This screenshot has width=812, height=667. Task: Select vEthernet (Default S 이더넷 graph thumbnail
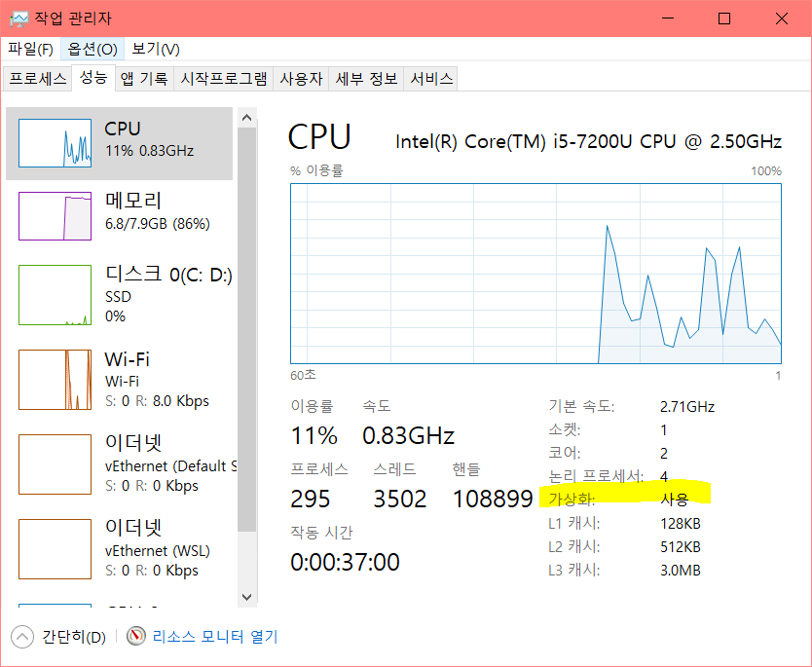[x=55, y=464]
